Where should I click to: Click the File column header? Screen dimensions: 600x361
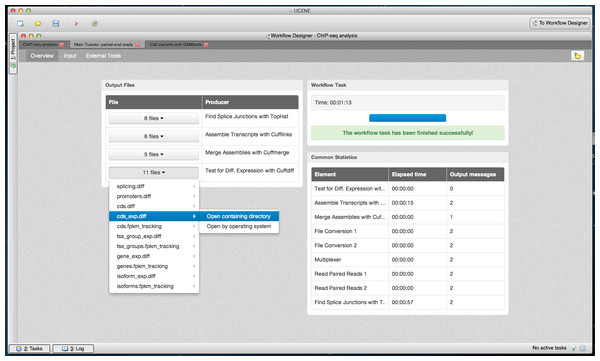[x=153, y=102]
